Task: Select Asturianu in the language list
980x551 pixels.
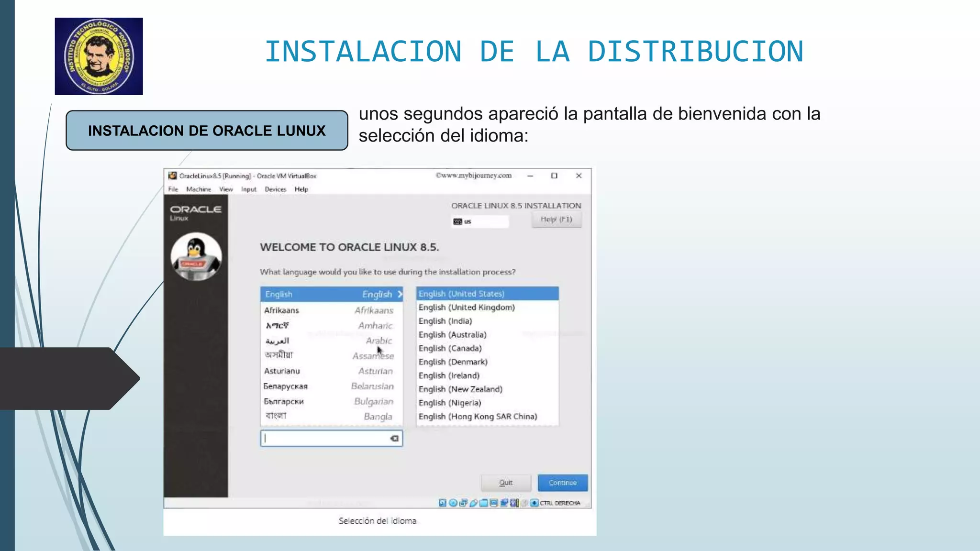Action: (332, 371)
